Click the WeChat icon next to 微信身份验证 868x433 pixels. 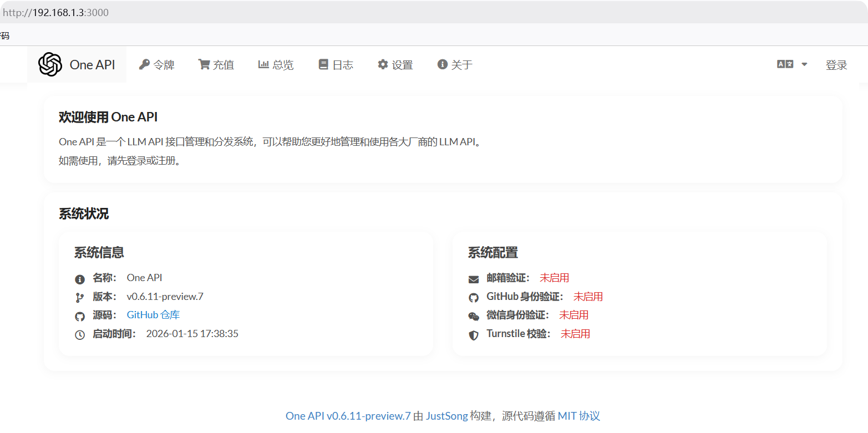click(x=473, y=316)
